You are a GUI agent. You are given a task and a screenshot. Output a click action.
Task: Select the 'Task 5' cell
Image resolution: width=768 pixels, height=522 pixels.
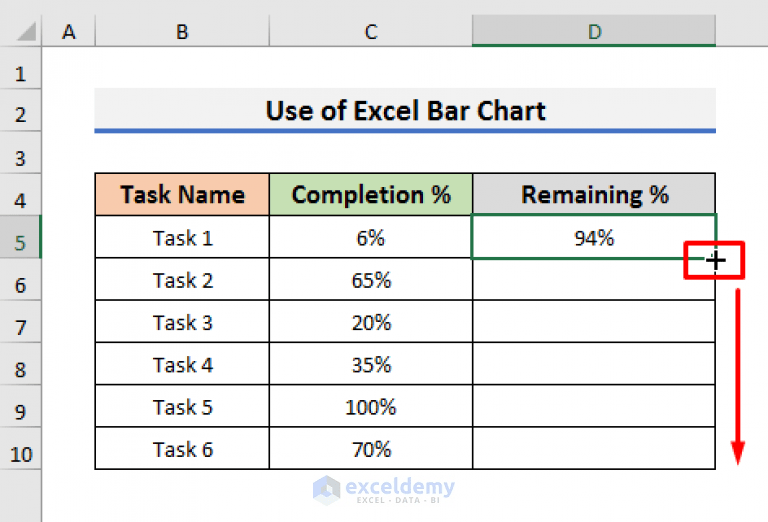pos(182,406)
